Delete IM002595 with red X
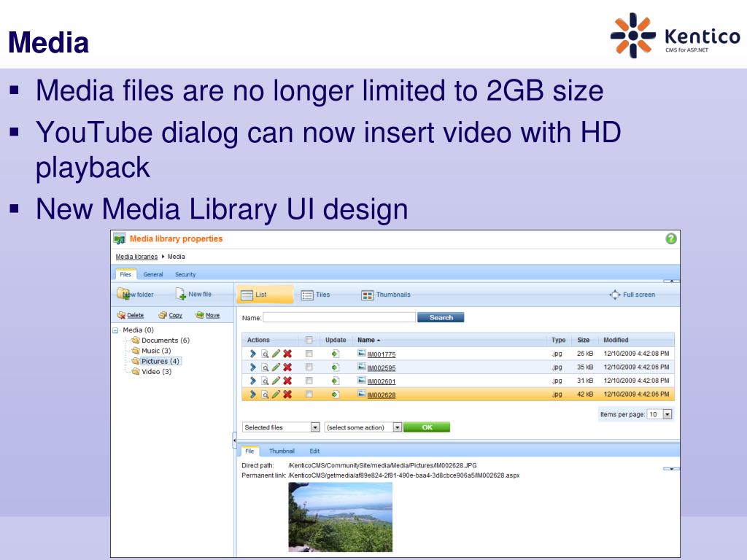This screenshot has height=560, width=747. (x=287, y=367)
